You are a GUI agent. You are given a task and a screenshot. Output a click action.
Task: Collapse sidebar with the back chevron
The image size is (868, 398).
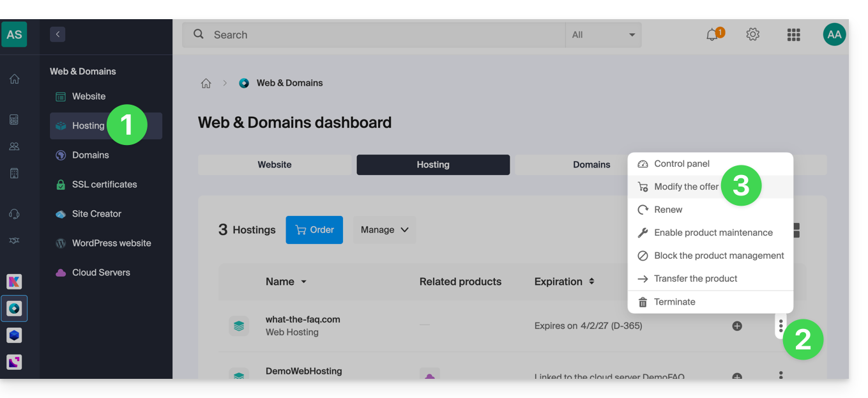tap(57, 34)
